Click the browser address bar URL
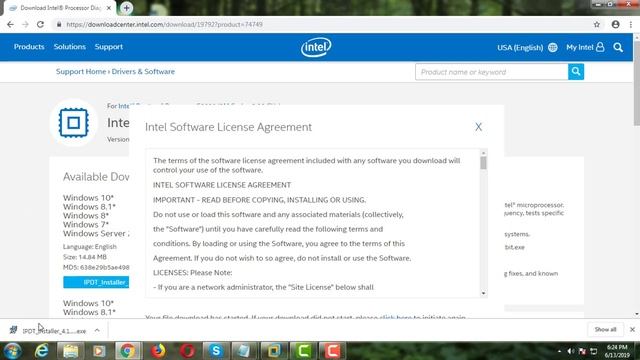 [x=164, y=24]
